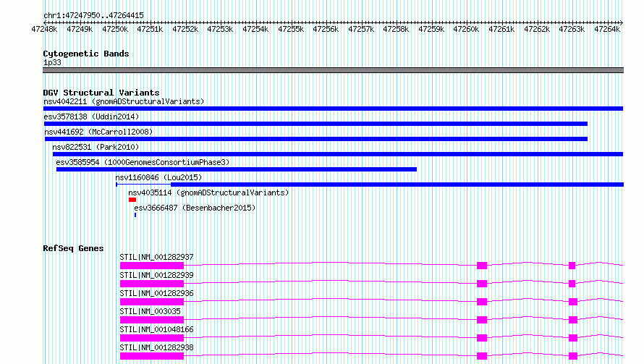
Task: Click the large exon of STIL|NM_001048166
Action: [x=152, y=338]
